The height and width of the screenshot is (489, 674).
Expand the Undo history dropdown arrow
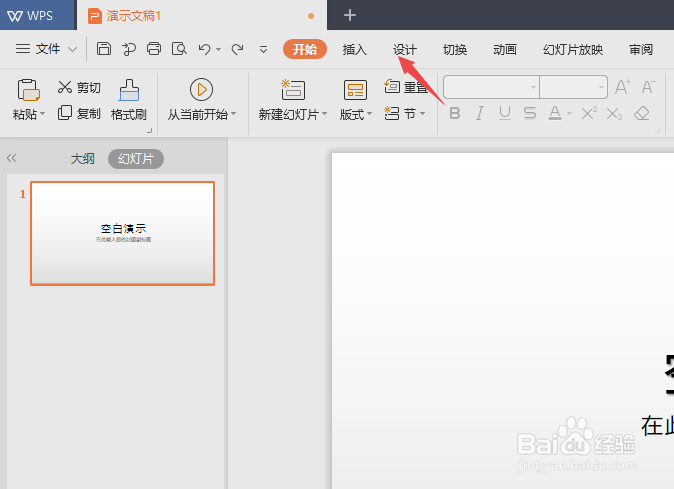219,50
